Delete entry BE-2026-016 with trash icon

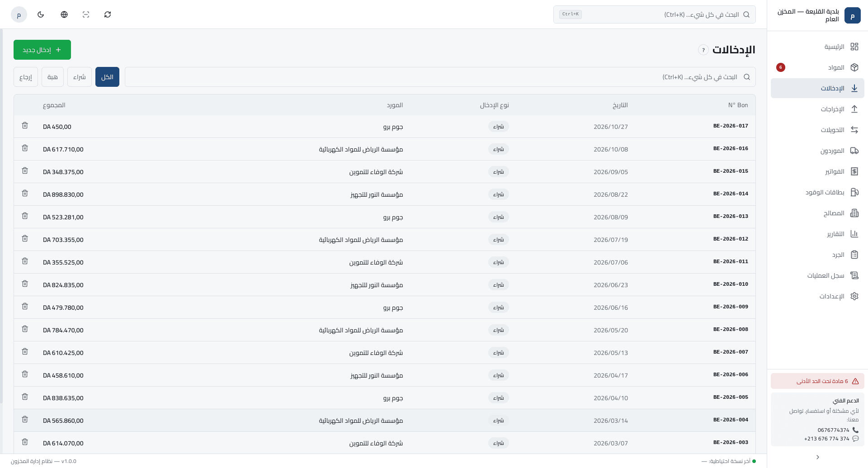[x=25, y=148]
